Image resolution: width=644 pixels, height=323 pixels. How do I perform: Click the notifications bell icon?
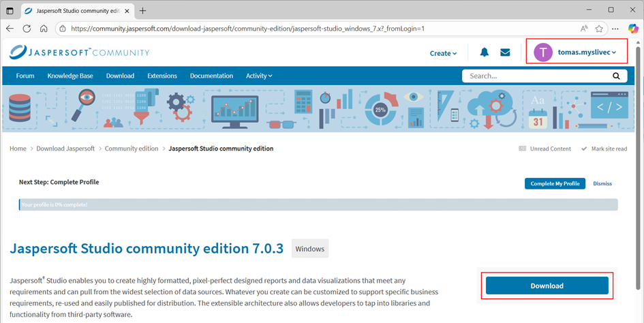point(485,52)
